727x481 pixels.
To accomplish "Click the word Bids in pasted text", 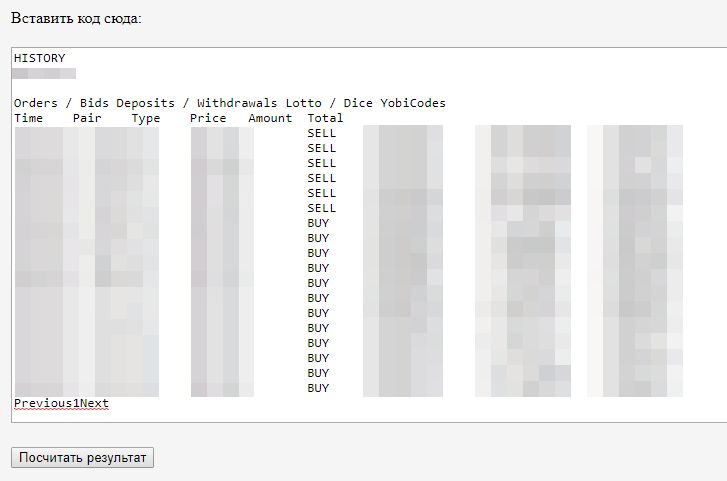I will point(94,103).
